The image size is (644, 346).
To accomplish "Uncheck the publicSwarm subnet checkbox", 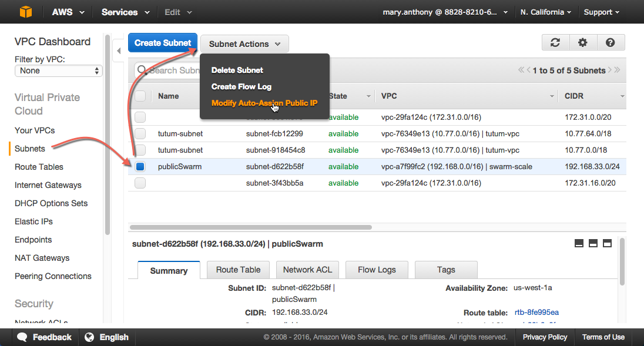I will [x=140, y=167].
